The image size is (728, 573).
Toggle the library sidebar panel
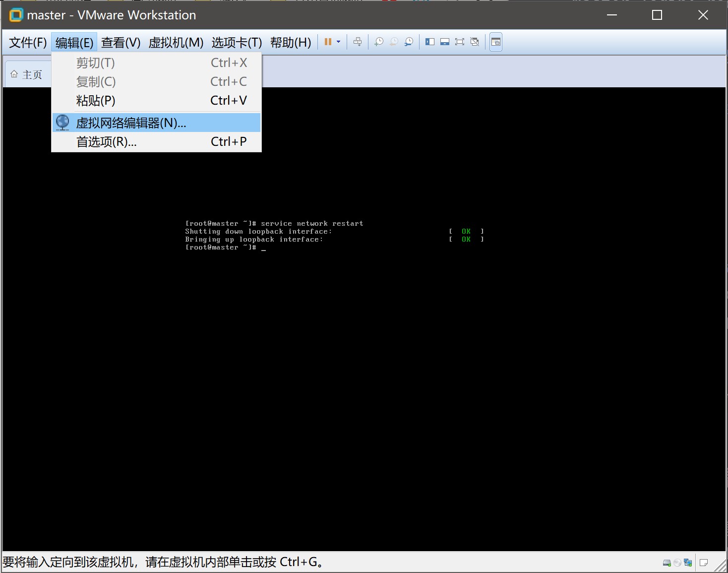(430, 42)
